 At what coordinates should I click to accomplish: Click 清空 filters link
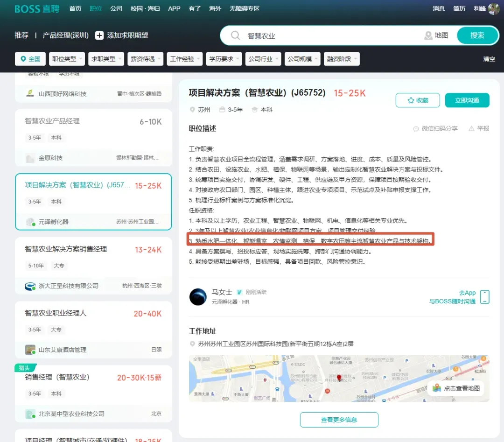click(x=489, y=59)
